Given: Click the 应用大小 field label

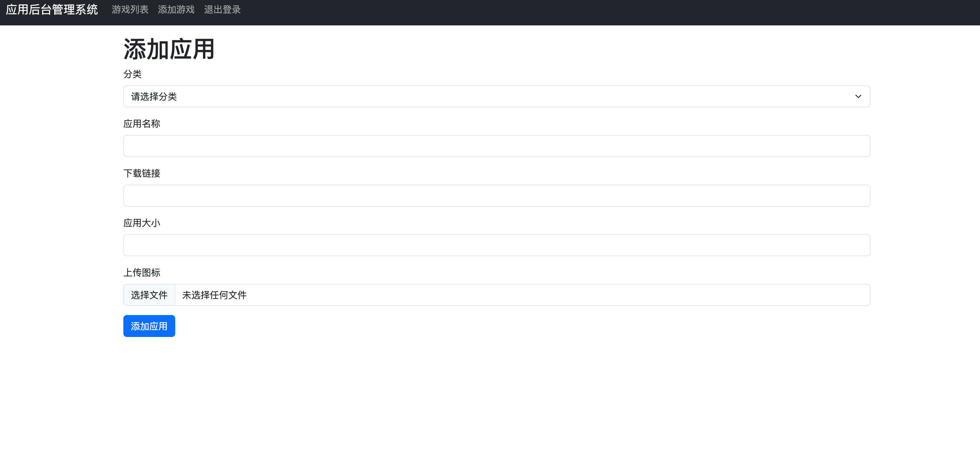Looking at the screenshot, I should [x=142, y=223].
